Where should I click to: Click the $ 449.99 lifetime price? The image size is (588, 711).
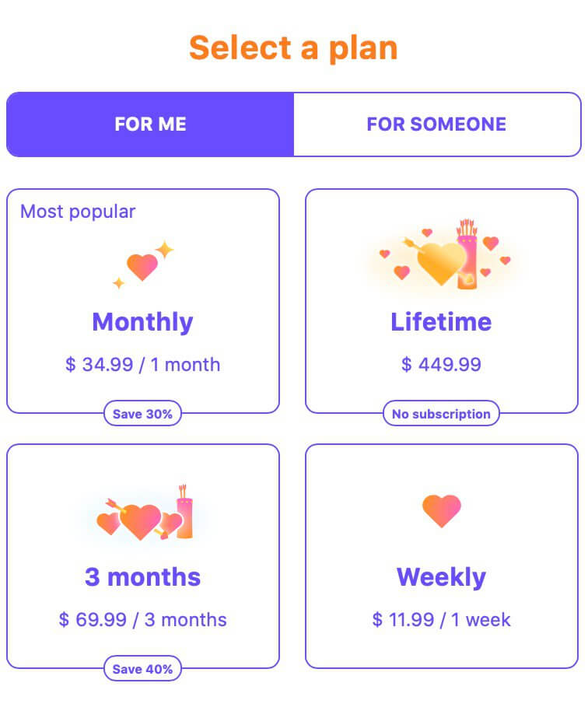coord(441,365)
